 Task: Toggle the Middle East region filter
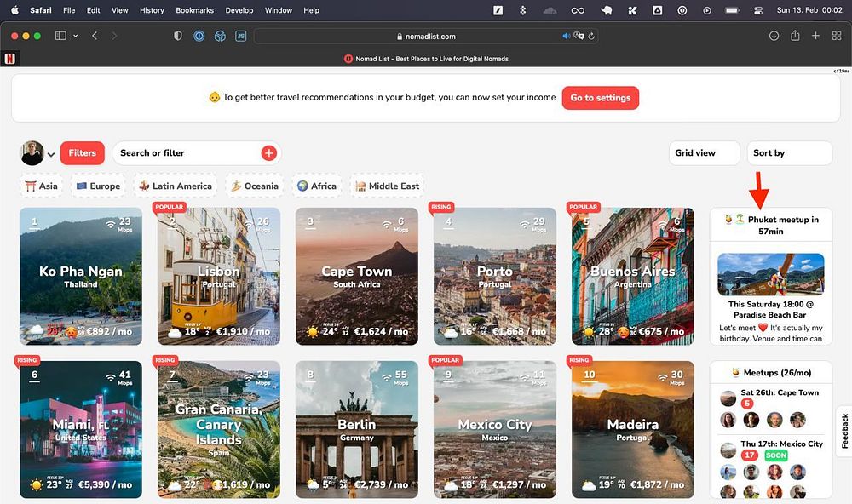(388, 186)
